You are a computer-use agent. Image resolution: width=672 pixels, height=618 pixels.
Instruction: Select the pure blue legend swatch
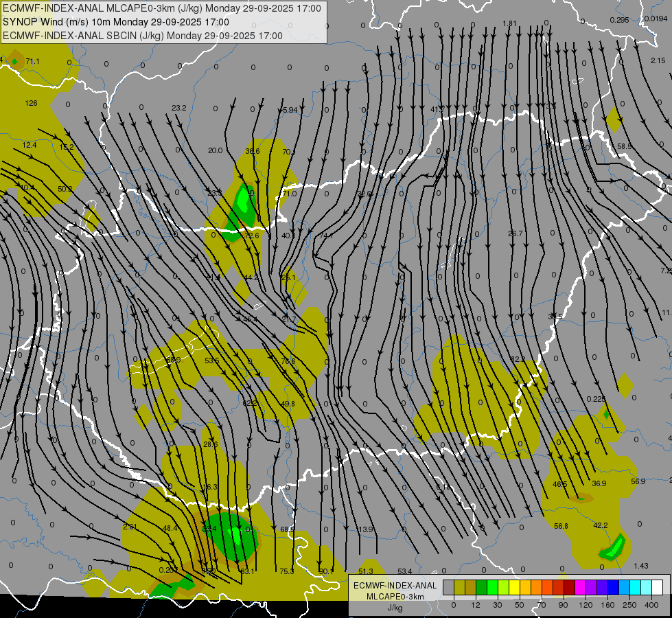tap(614, 587)
